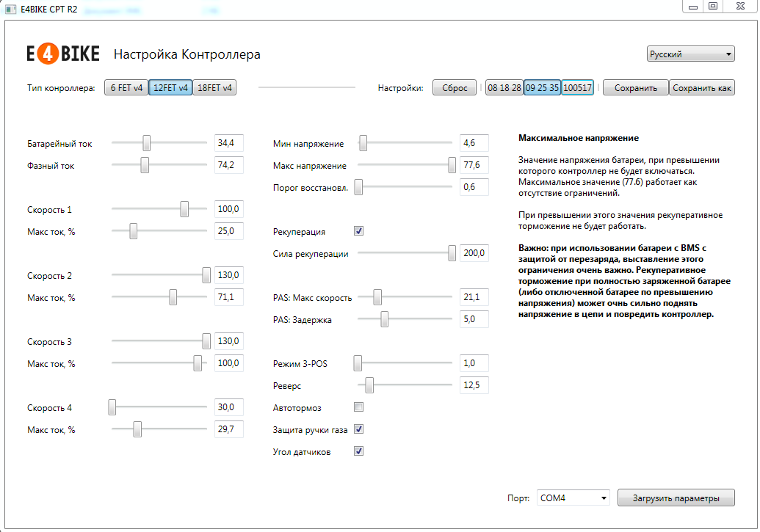760x532 pixels.
Task: Click PAS: Задержка value field 5,0
Action: 474,319
